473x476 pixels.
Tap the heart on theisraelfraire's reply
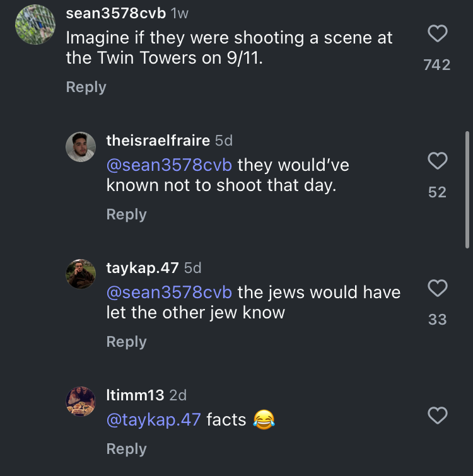click(438, 161)
